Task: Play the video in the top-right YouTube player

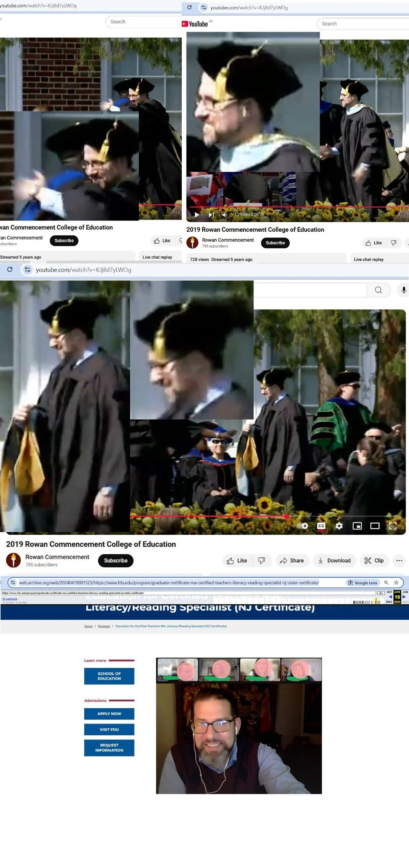Action: [197, 214]
